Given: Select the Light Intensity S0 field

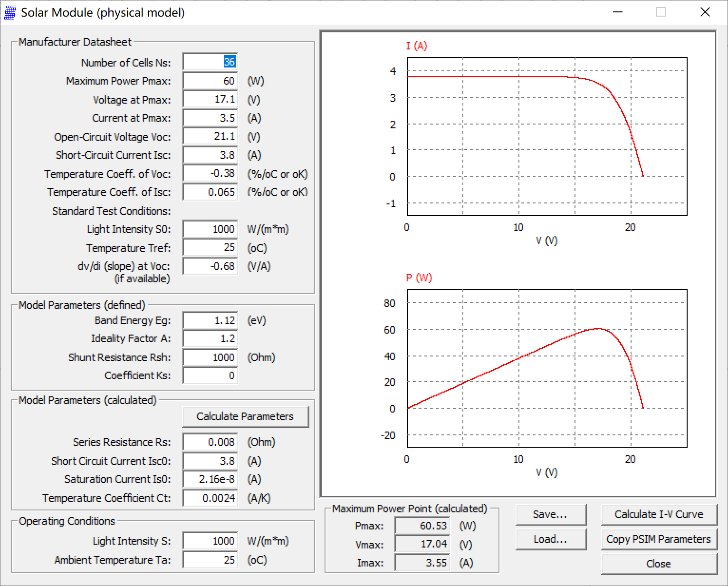Looking at the screenshot, I should point(210,229).
